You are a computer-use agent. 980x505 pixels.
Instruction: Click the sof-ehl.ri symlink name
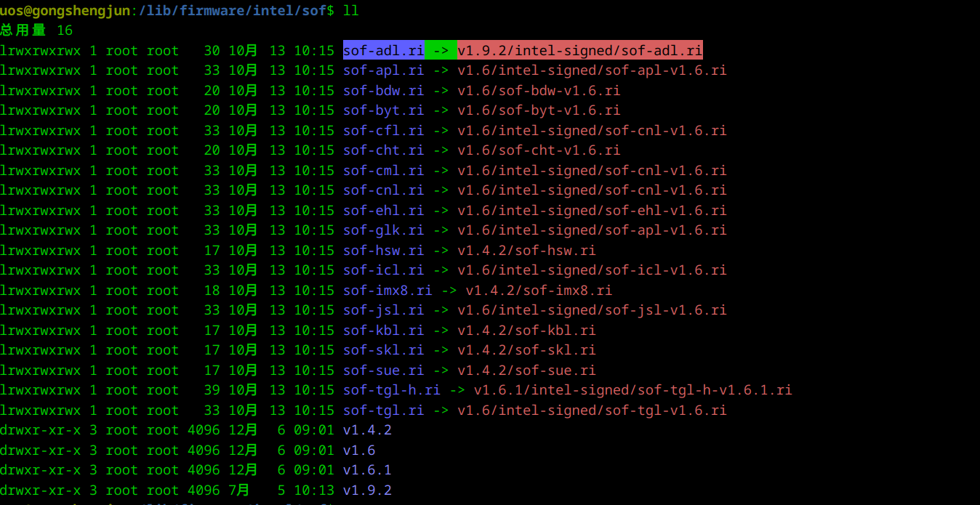pyautogui.click(x=383, y=211)
